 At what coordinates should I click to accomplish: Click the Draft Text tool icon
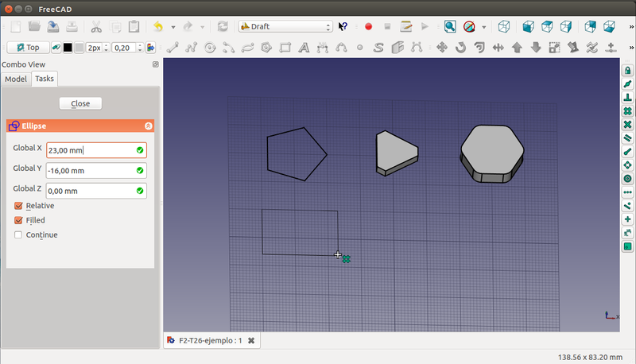[x=304, y=47]
